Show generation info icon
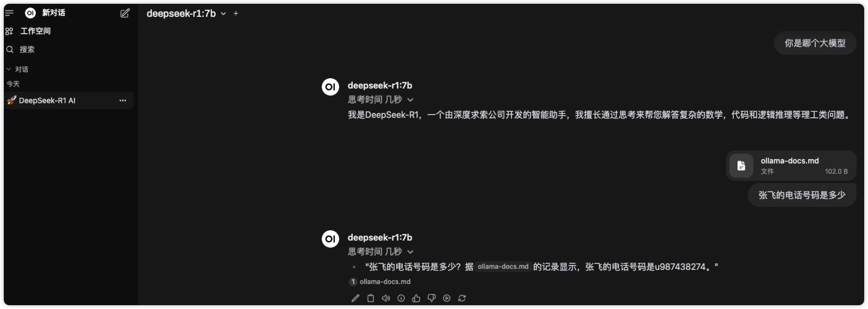Image resolution: width=868 pixels, height=309 pixels. point(401,298)
